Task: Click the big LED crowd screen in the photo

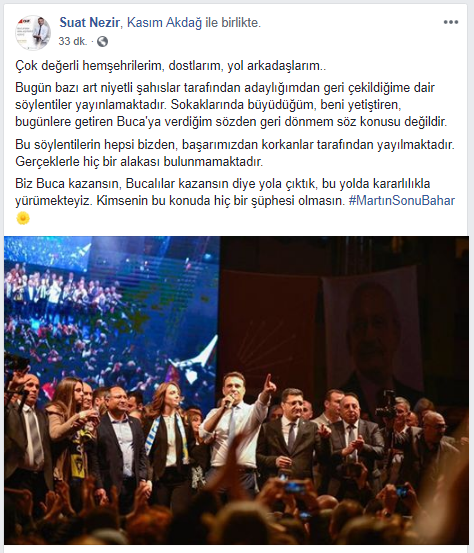Action: tap(112, 310)
